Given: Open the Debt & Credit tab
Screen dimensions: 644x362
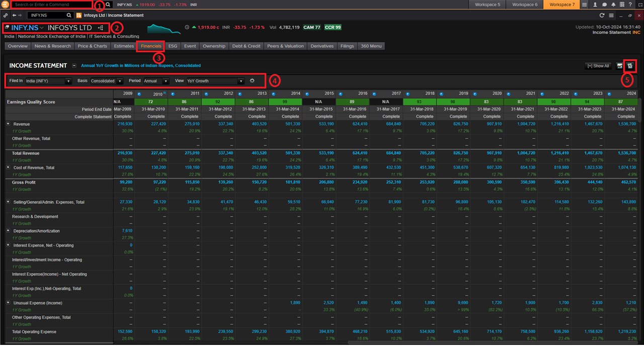Looking at the screenshot, I should [246, 46].
